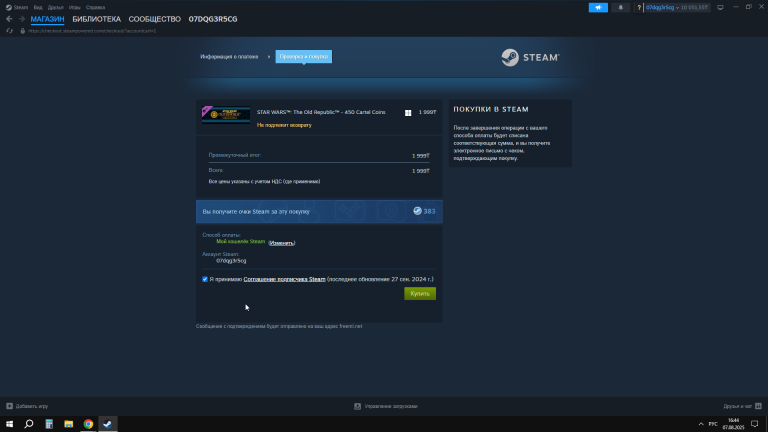Click the Steam points banner text
This screenshot has width=768, height=432.
click(x=256, y=212)
